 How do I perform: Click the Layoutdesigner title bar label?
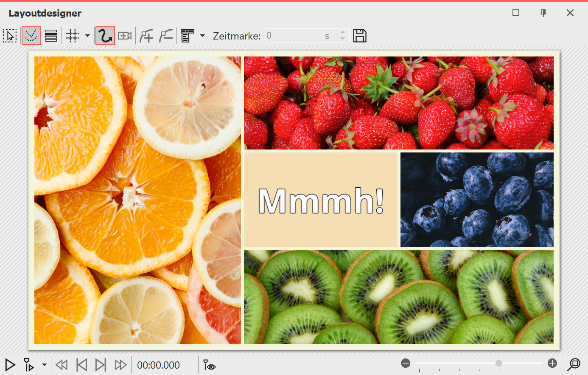[45, 13]
